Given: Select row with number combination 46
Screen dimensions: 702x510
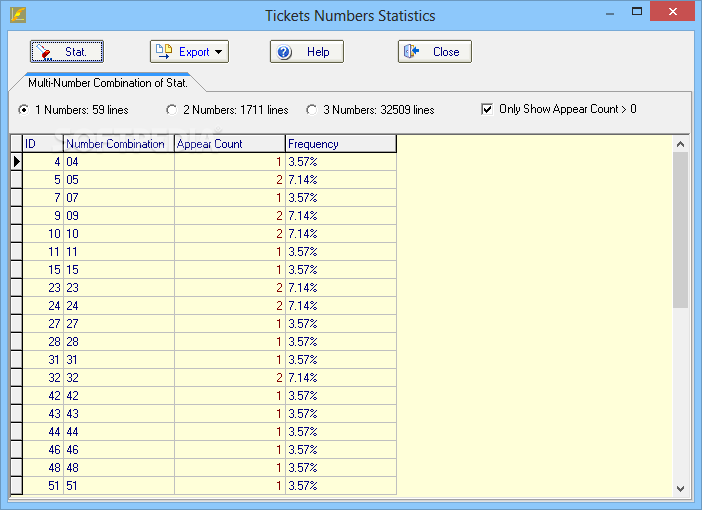Looking at the screenshot, I should click(x=209, y=450).
